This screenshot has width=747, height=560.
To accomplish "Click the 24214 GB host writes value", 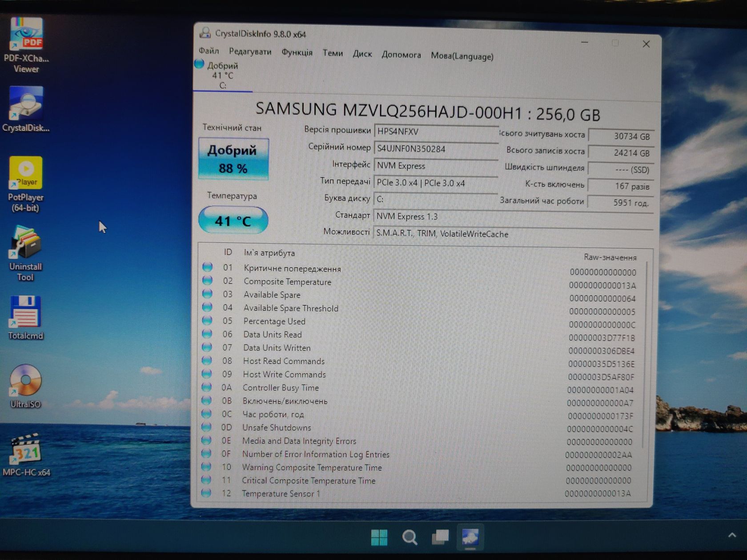I will point(621,153).
